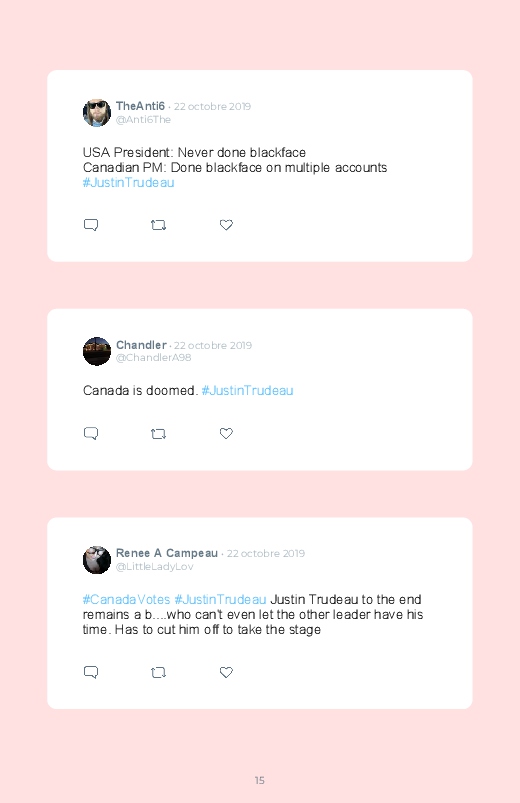520x803 pixels.
Task: Like Renee A Campeau's tweet
Action: [x=226, y=672]
